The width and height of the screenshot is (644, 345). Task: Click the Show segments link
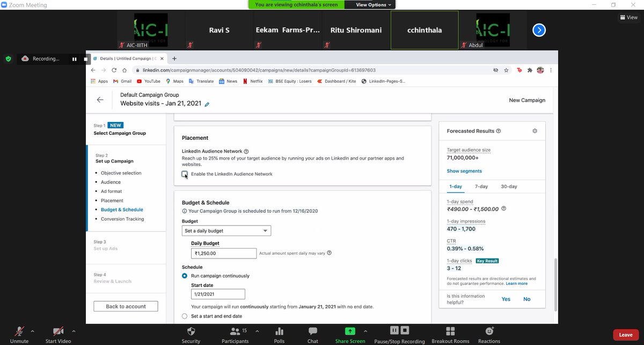[x=464, y=171]
